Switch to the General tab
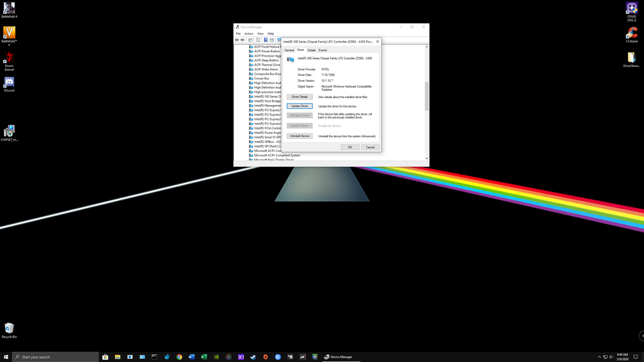Screen dimensions: 644x362 pyautogui.click(x=289, y=50)
